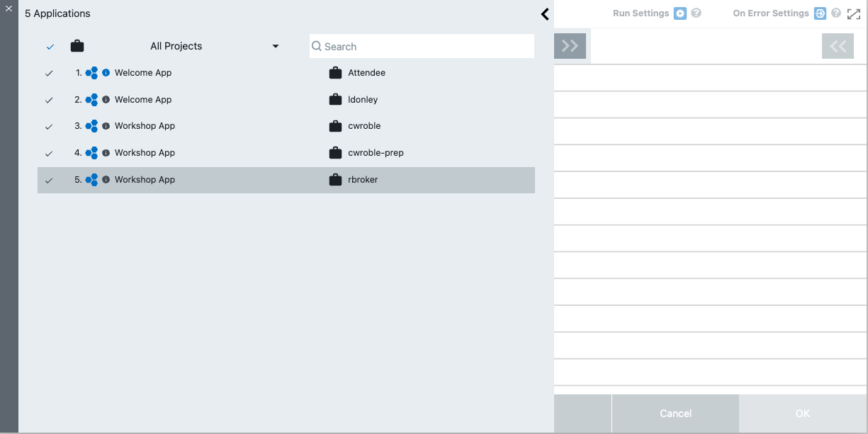Viewport: 868px width, 434px height.
Task: Uncheck the first Welcome App entry
Action: click(49, 72)
